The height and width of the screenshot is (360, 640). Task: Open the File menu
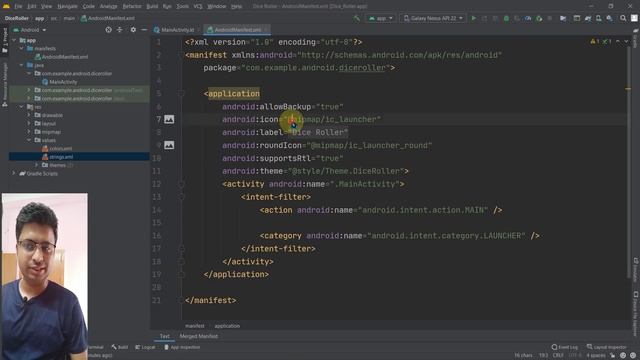pyautogui.click(x=18, y=6)
